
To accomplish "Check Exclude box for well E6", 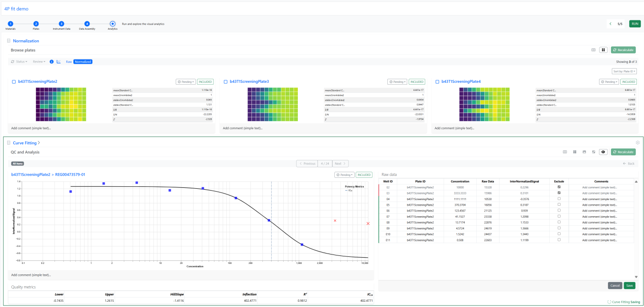I will tap(559, 211).
